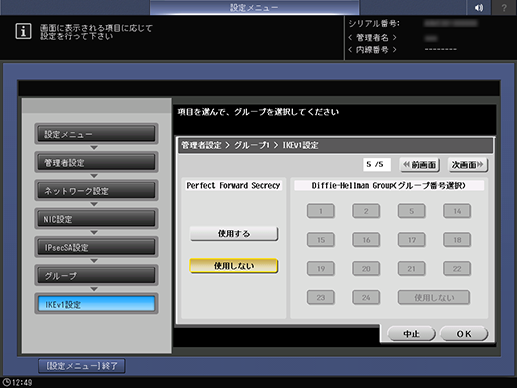Select Diffie-Hellman group 24

(x=366, y=297)
